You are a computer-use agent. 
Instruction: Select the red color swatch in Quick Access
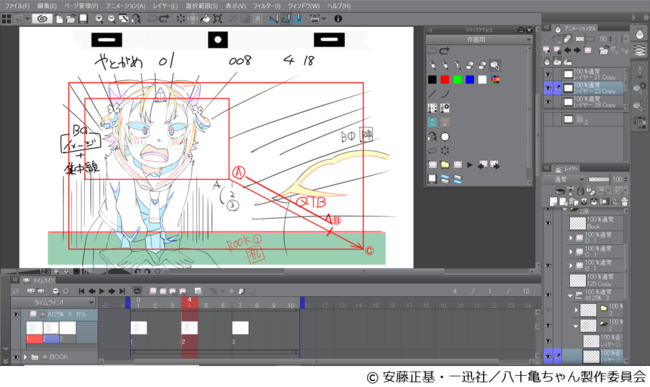coord(445,80)
